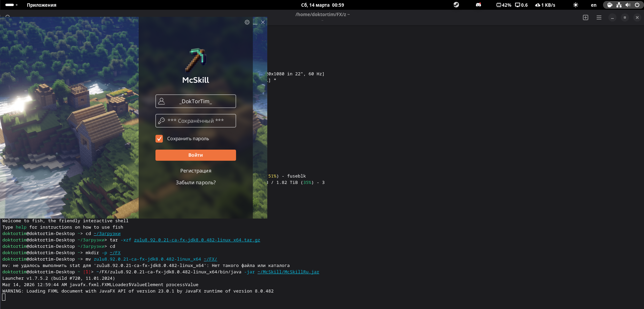Open the clock showing Сб, 14 марта 00:59

click(x=322, y=5)
